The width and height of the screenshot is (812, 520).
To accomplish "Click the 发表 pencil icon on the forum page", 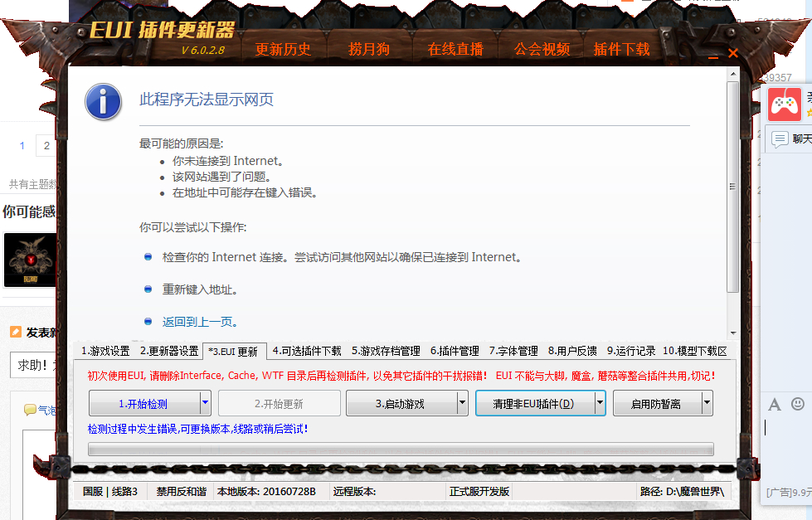I will 16,332.
